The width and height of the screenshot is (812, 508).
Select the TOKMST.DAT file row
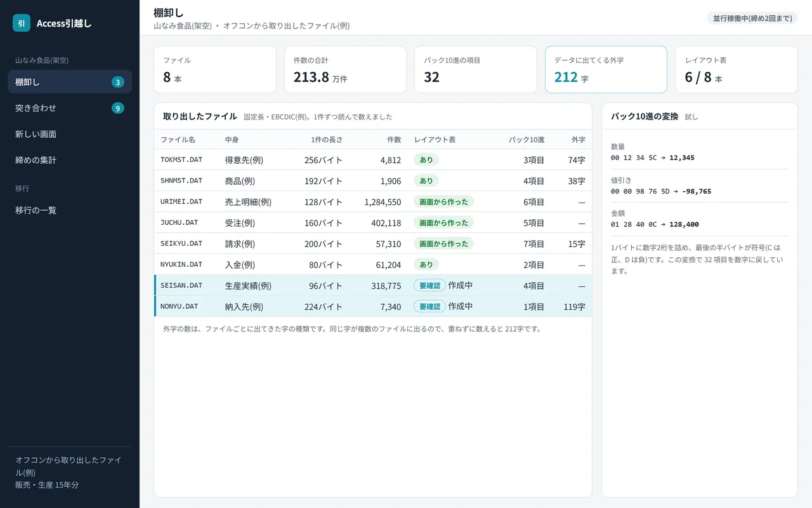tap(373, 160)
